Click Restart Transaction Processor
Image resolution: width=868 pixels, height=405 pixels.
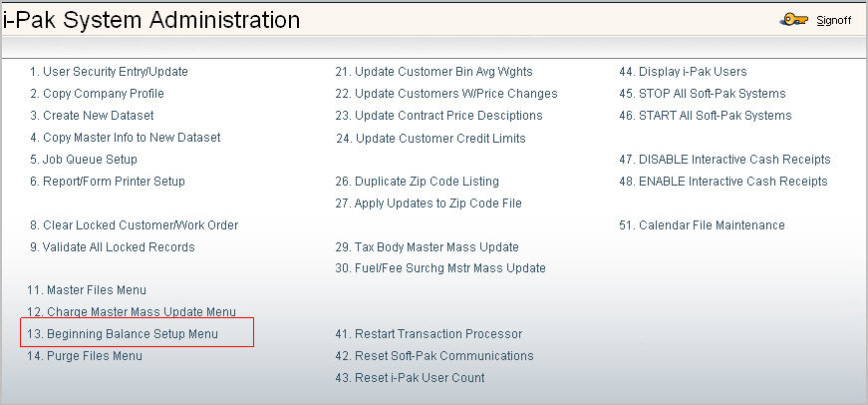(430, 334)
